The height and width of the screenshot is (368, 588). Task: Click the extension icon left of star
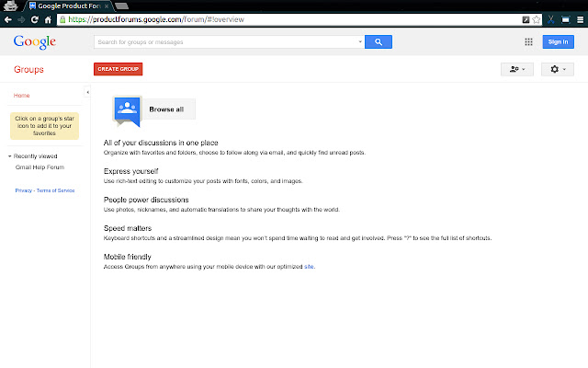pyautogui.click(x=526, y=19)
